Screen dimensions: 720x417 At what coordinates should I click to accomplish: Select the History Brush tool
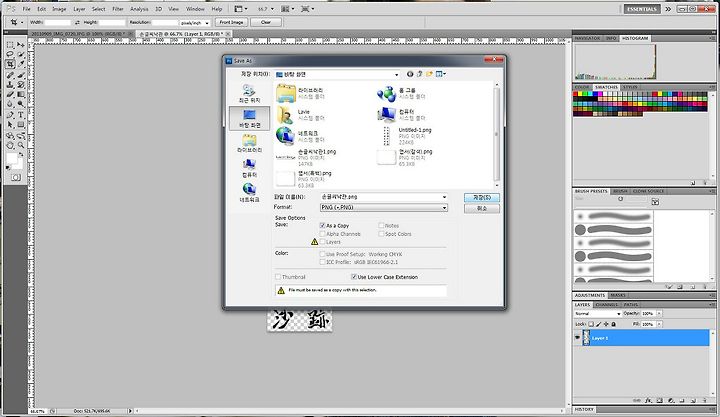point(21,85)
